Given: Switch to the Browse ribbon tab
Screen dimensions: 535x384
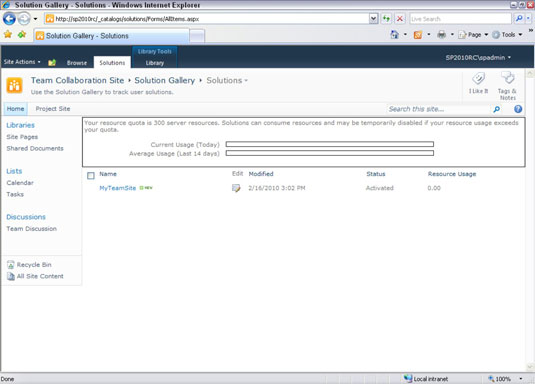Looking at the screenshot, I should click(77, 63).
